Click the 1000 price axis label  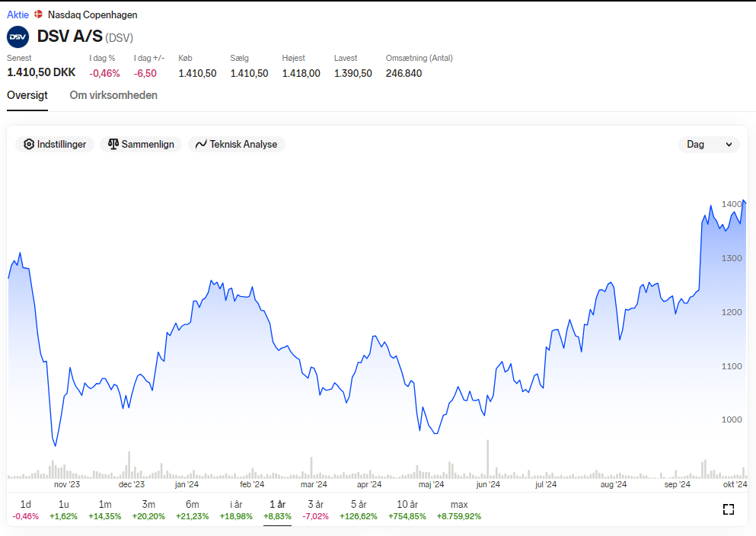click(x=732, y=420)
